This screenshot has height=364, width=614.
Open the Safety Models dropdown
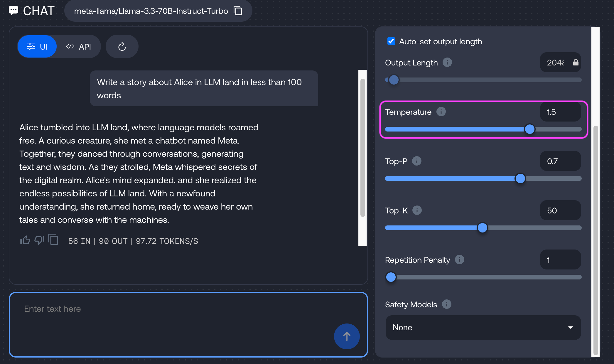click(x=483, y=327)
